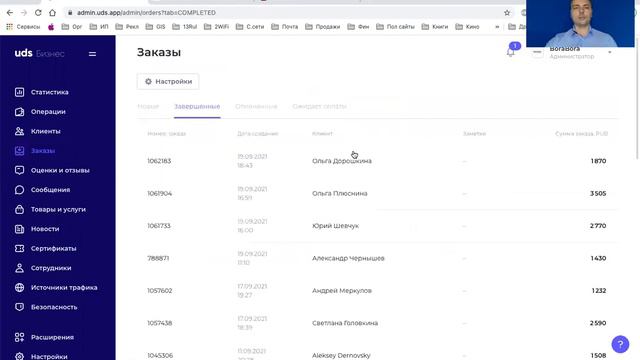Screen dimensions: 640x360
Task: Switch to the Новые tab
Action: [148, 107]
